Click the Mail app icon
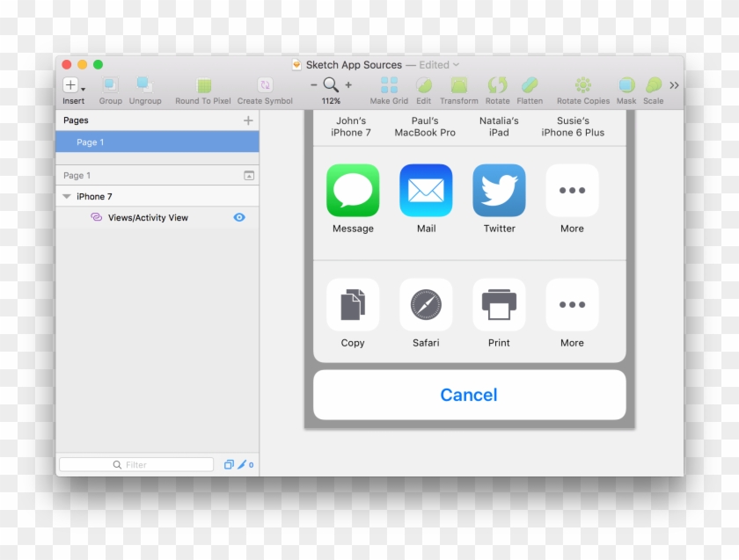This screenshot has width=739, height=560. [x=426, y=190]
